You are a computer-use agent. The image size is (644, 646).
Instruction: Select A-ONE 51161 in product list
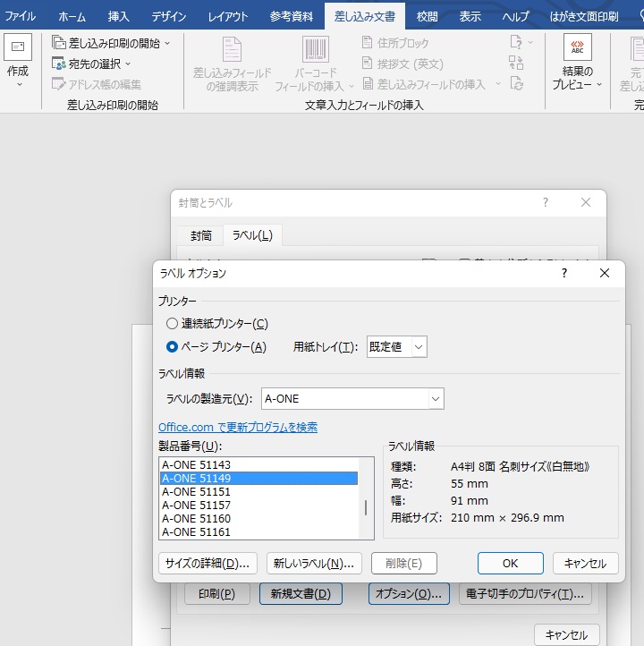pos(259,531)
